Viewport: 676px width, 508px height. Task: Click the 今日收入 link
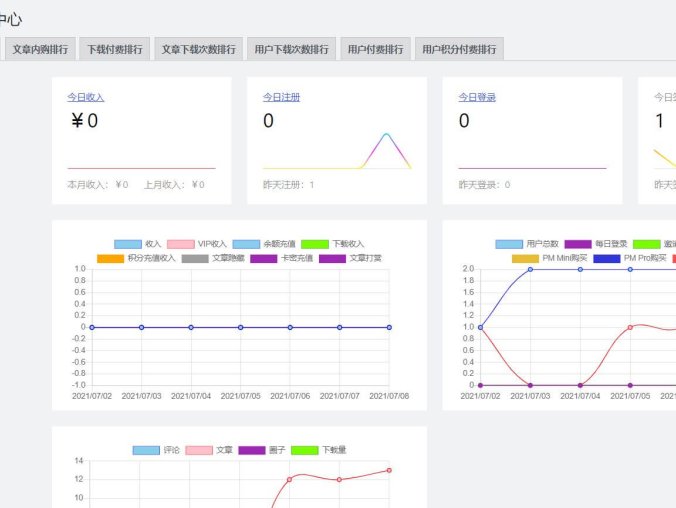86,97
